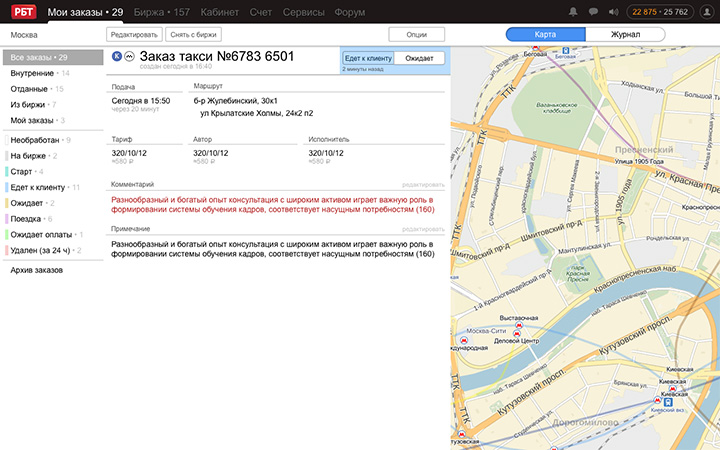Click the round wave icon by order title
The image size is (720, 450).
[129, 56]
